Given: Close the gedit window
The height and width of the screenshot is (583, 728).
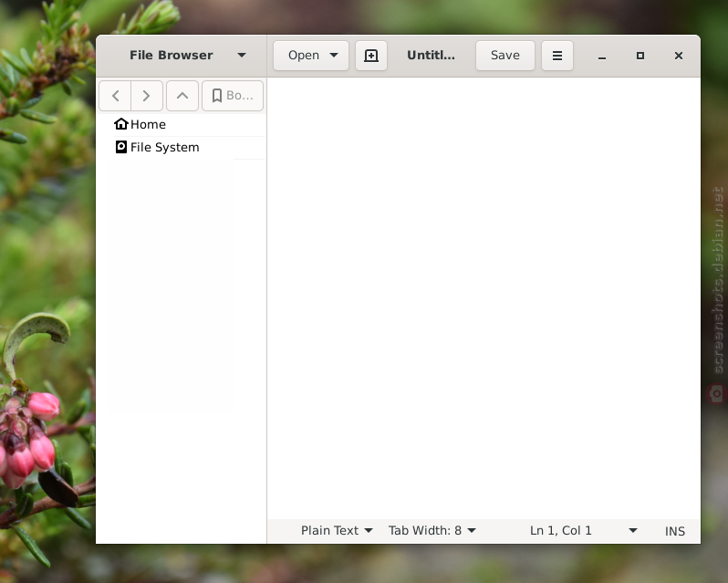Looking at the screenshot, I should click(679, 56).
